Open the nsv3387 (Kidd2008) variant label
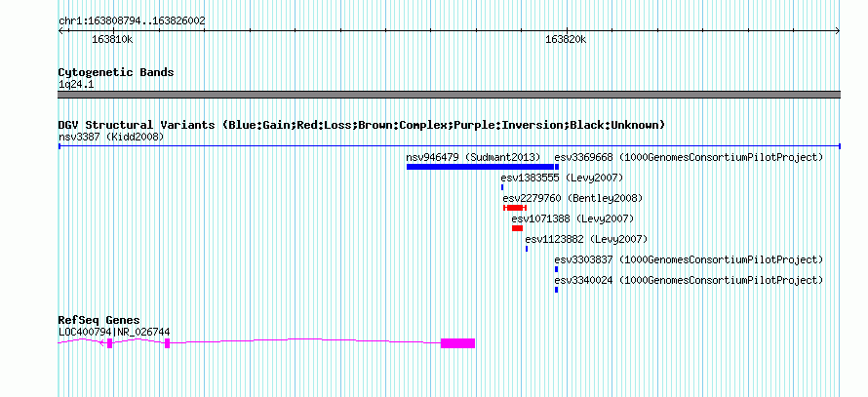 [111, 137]
